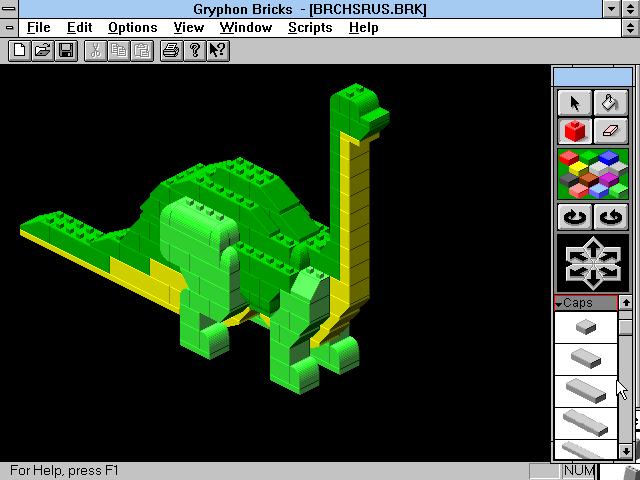Cut selection using the scissors icon

click(96, 51)
